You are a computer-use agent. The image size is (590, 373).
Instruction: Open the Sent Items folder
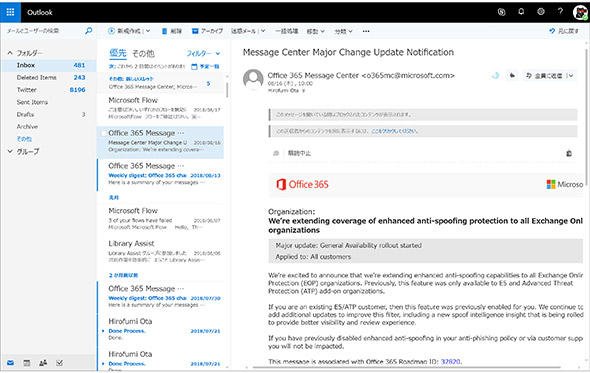[x=48, y=102]
